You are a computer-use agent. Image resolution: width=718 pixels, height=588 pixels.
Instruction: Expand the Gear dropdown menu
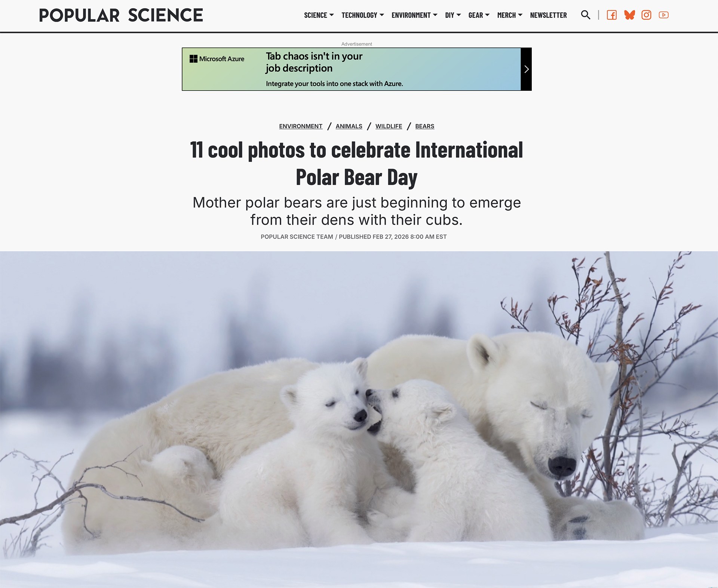[479, 15]
